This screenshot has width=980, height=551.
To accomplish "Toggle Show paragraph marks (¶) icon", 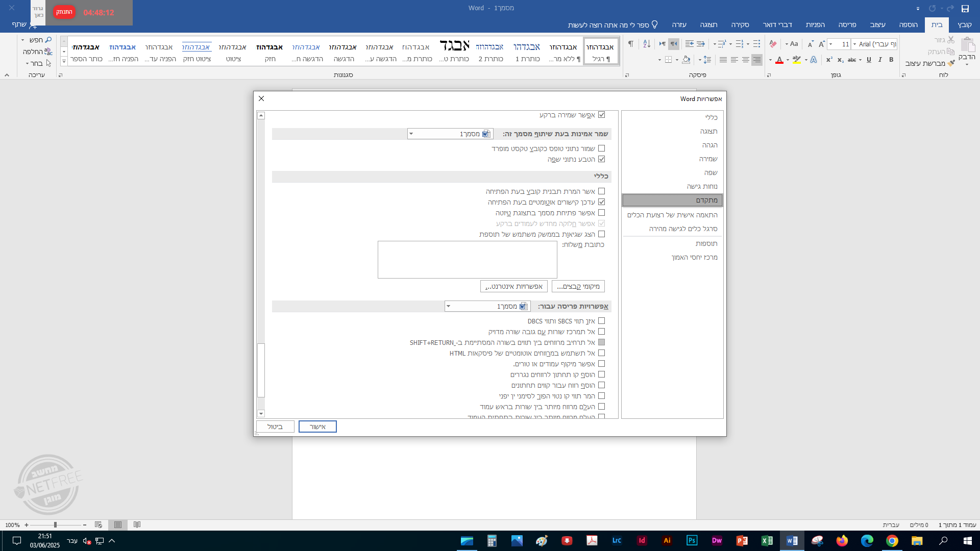I will [x=631, y=44].
